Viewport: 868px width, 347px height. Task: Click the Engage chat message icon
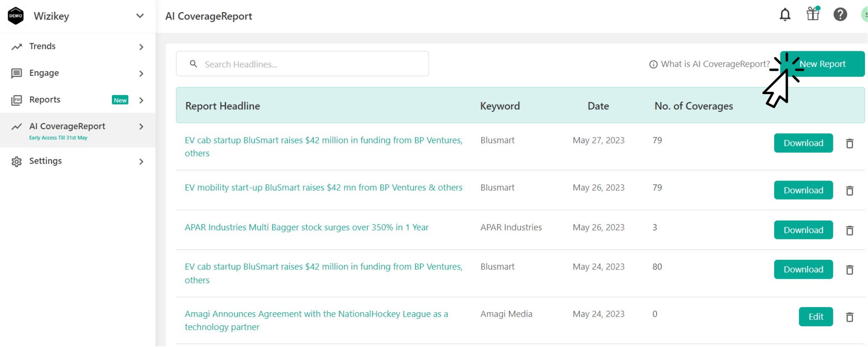(16, 73)
